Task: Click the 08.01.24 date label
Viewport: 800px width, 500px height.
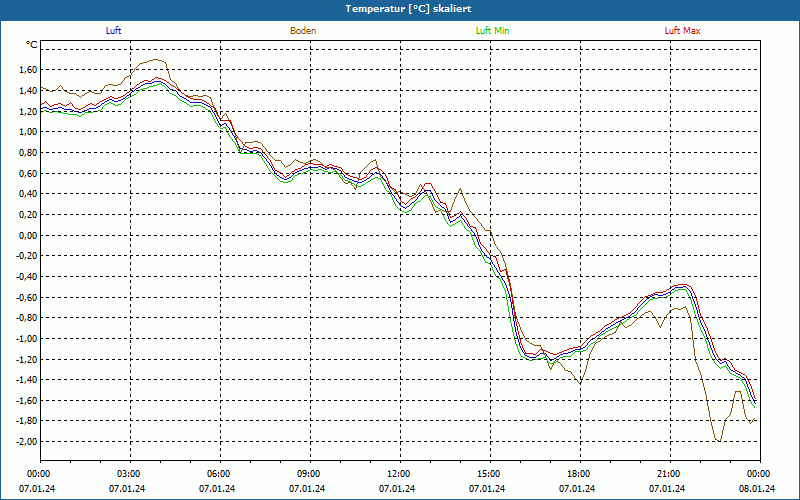Action: coord(757,489)
